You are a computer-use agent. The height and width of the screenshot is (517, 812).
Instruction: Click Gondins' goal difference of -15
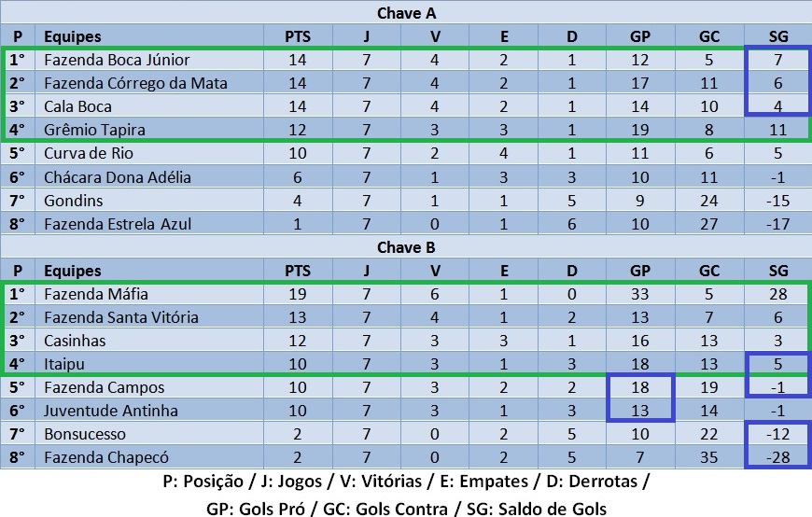(x=777, y=201)
